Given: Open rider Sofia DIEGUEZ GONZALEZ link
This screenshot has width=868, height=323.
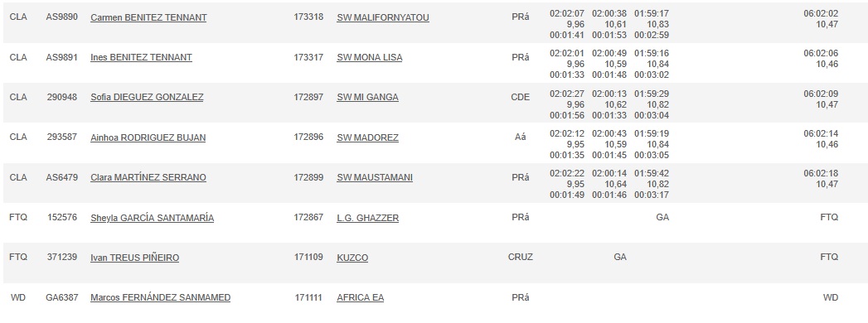Looking at the screenshot, I should coord(147,98).
